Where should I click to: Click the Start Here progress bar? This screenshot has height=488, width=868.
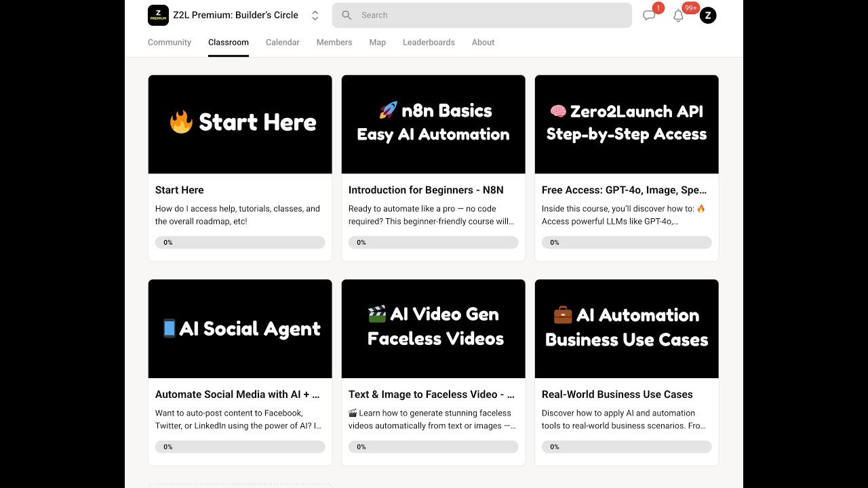(x=240, y=243)
